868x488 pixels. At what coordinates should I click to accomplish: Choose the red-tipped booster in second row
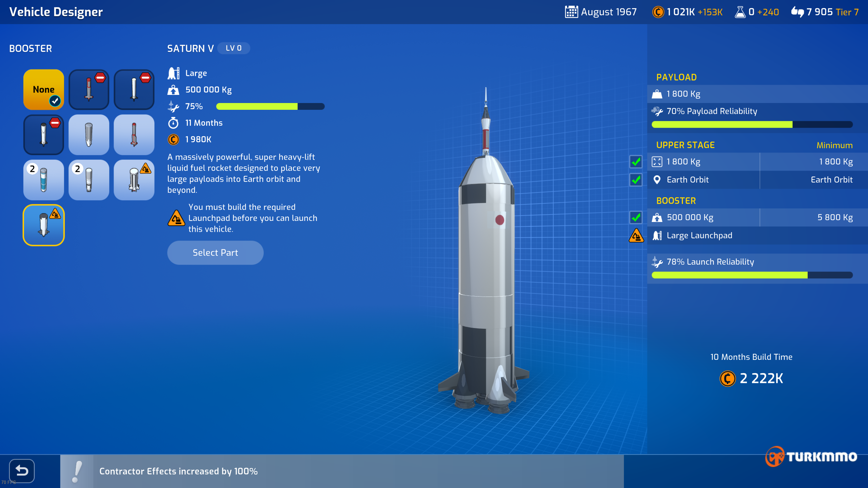click(134, 135)
